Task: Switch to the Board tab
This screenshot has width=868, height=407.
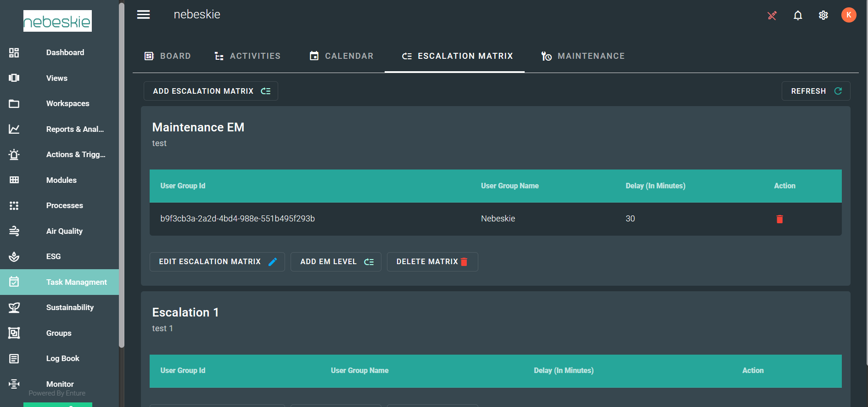Action: click(x=168, y=56)
